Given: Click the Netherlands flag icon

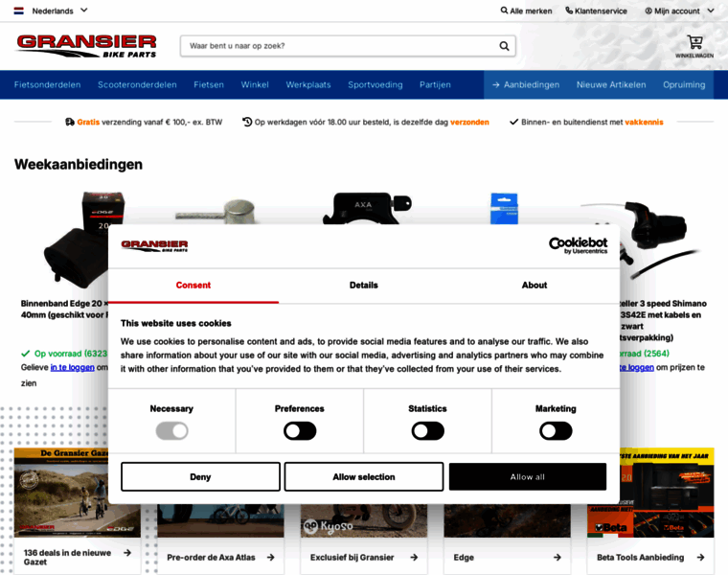Looking at the screenshot, I should [18, 11].
